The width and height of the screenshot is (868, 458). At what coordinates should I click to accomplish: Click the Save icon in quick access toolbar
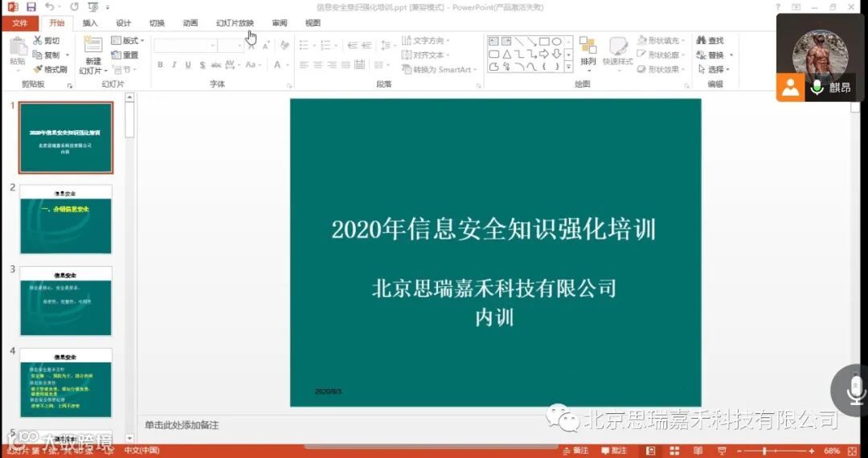point(31,7)
